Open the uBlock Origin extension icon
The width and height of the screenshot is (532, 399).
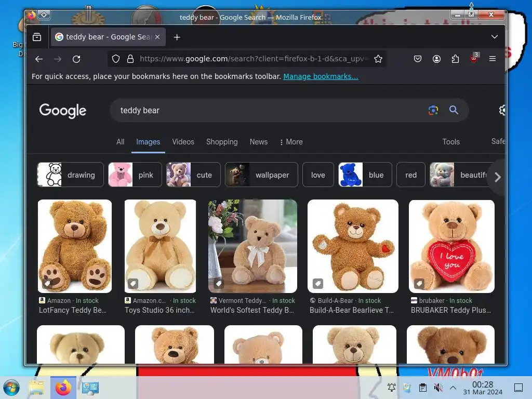(x=474, y=58)
